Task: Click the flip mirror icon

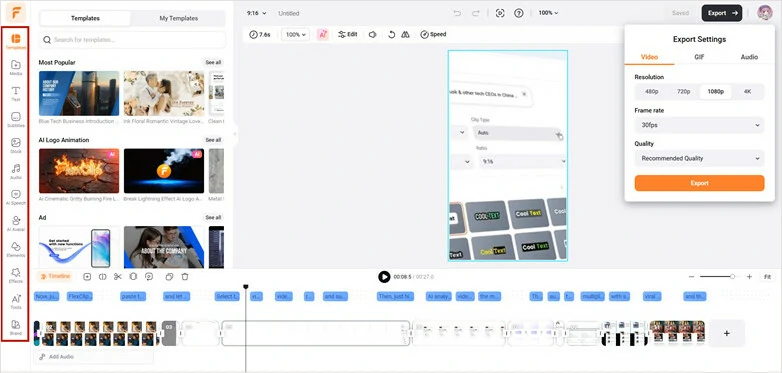Action: (x=405, y=34)
